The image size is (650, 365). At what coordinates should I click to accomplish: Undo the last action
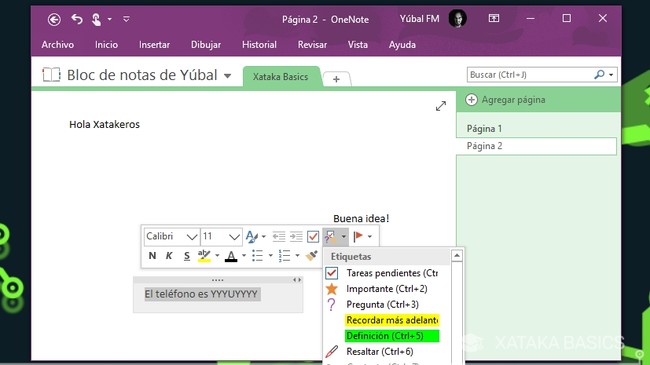click(77, 19)
